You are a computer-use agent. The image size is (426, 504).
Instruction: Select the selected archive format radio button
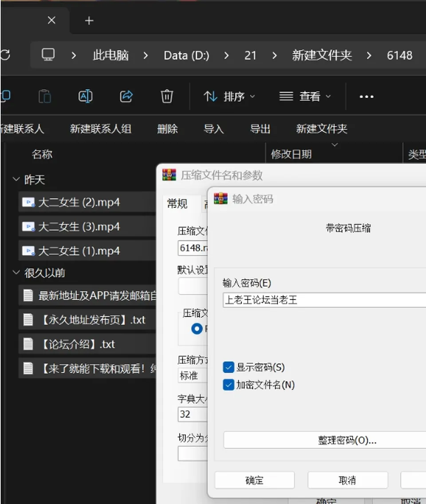[x=197, y=329]
